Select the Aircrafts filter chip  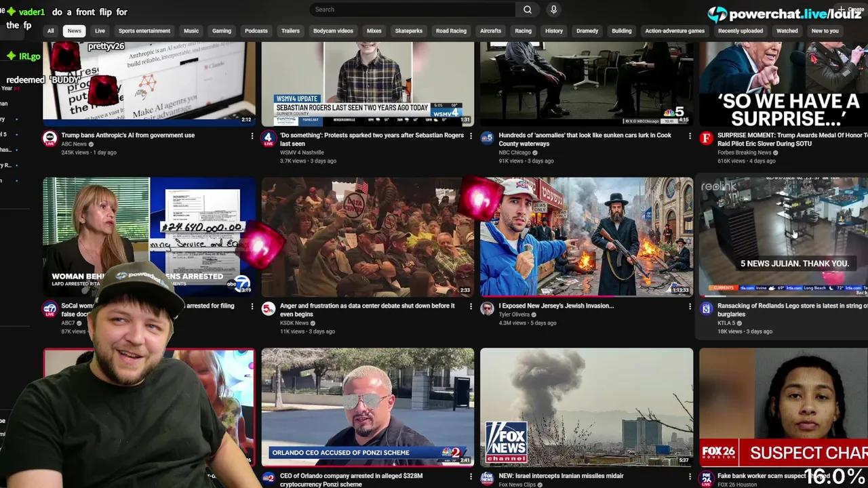[x=490, y=30]
